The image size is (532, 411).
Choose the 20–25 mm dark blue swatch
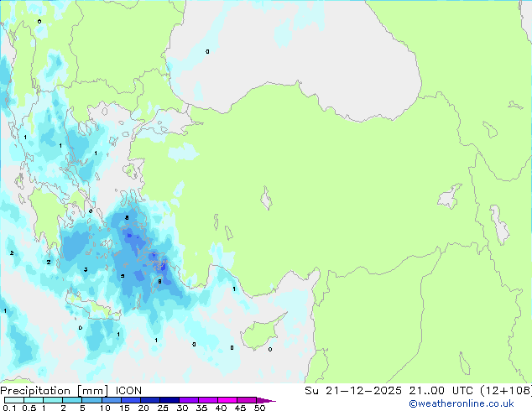pyautogui.click(x=150, y=400)
